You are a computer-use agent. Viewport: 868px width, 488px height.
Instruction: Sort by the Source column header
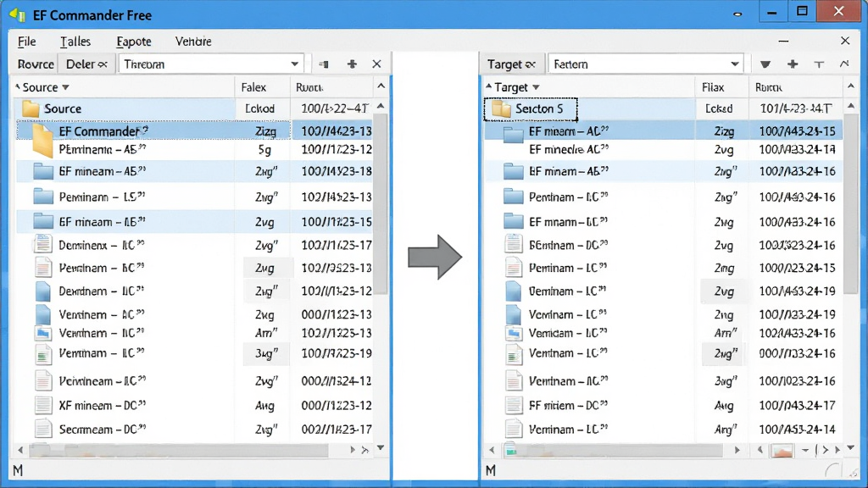click(x=124, y=87)
